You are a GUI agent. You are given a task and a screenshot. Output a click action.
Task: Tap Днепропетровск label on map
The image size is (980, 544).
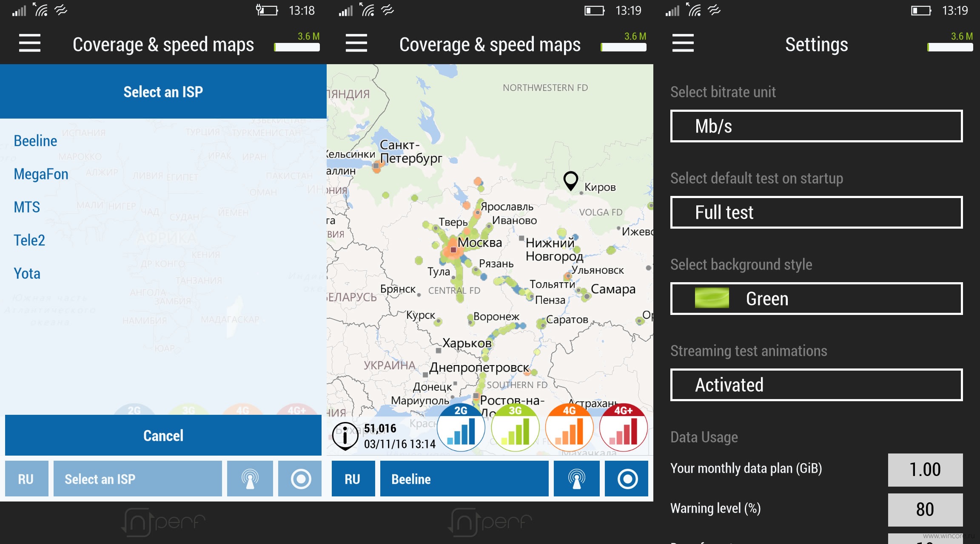click(x=479, y=367)
